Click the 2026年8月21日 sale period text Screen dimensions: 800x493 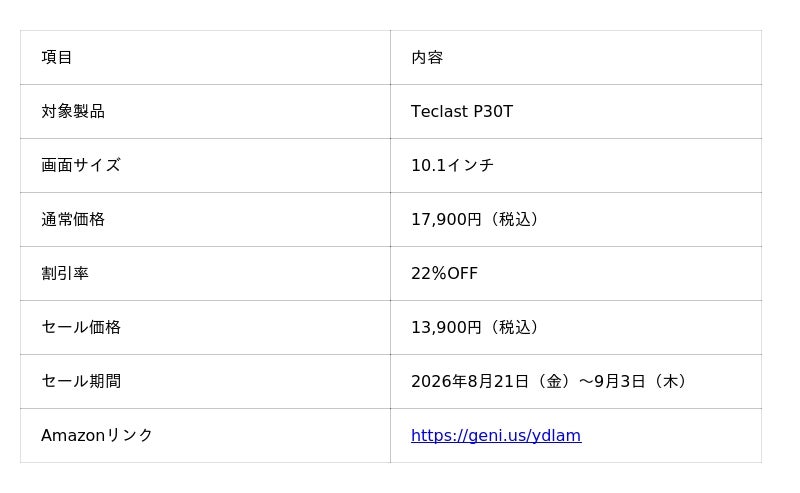(x=470, y=381)
